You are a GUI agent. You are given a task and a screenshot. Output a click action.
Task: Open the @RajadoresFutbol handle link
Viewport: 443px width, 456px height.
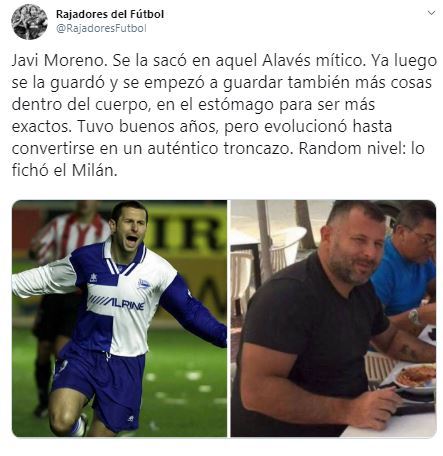pos(101,29)
